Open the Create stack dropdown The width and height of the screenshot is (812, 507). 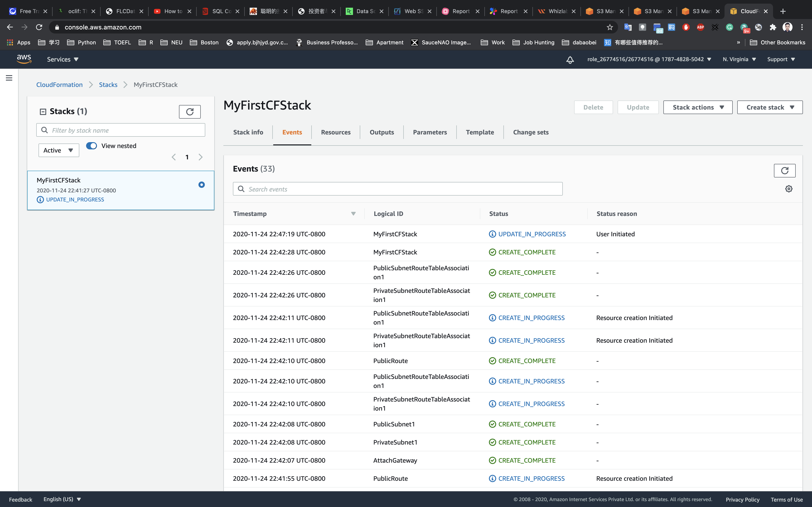[769, 107]
